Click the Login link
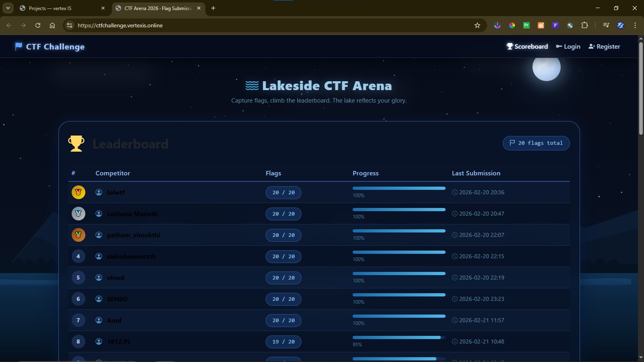Viewport: 644px width, 362px height. (568, 46)
